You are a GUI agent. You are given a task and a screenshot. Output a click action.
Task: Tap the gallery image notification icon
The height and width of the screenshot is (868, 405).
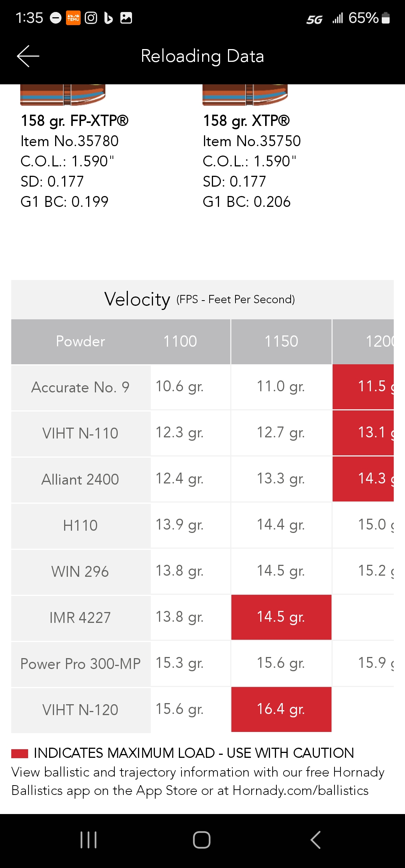[126, 18]
